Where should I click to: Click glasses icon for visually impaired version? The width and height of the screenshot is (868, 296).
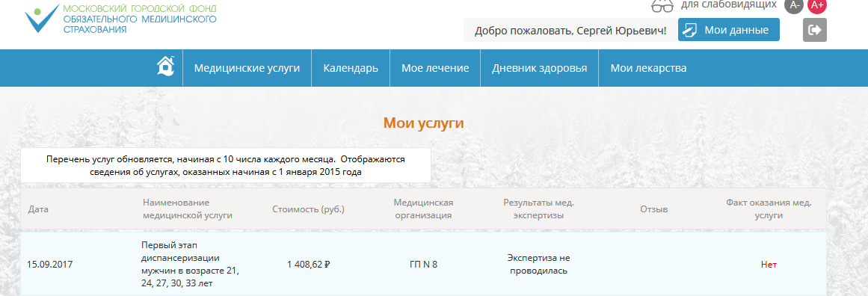pyautogui.click(x=662, y=5)
